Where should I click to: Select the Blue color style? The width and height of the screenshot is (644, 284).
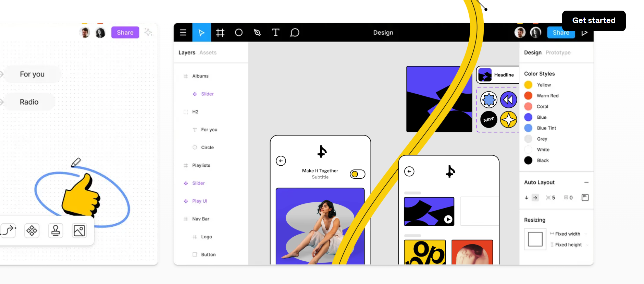click(x=535, y=117)
